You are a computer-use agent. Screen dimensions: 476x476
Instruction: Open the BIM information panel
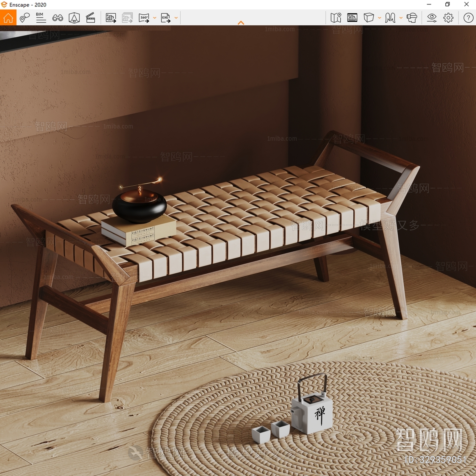[41, 18]
